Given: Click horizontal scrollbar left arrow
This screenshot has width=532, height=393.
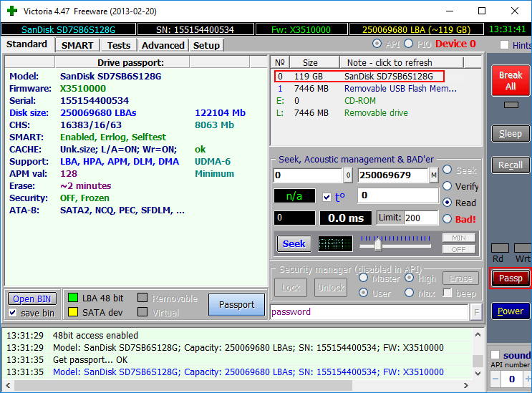Looking at the screenshot, I should [x=8, y=386].
